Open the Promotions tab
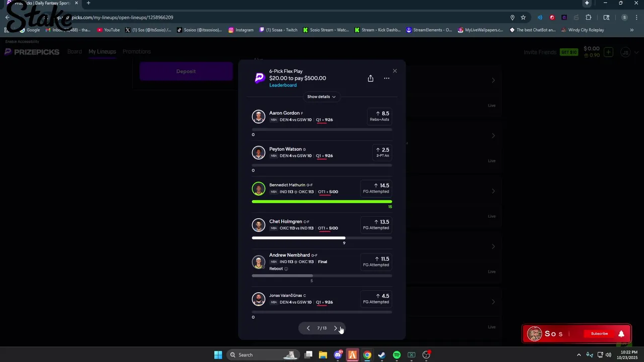Viewport: 644px width, 362px height. pos(136,52)
